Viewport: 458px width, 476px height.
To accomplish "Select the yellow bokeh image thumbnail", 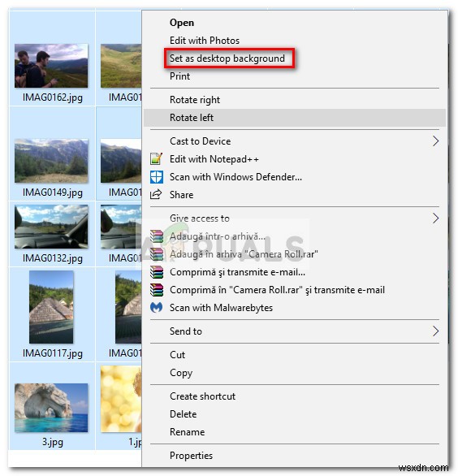I will pos(121,399).
